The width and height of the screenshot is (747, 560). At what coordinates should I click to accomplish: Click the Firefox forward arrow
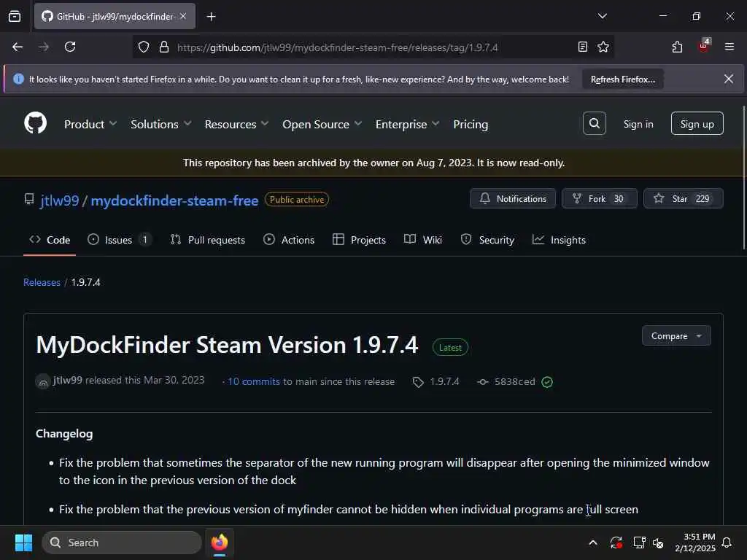click(x=44, y=47)
